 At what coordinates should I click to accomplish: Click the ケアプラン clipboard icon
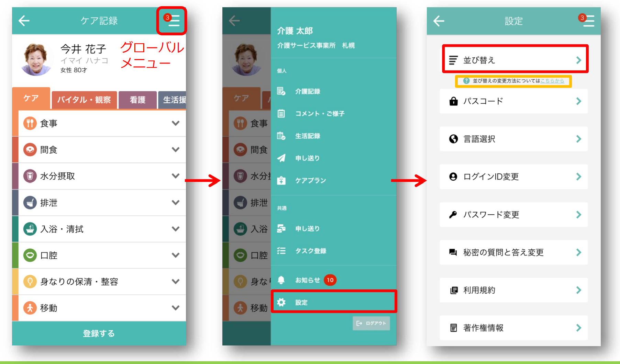click(x=281, y=180)
